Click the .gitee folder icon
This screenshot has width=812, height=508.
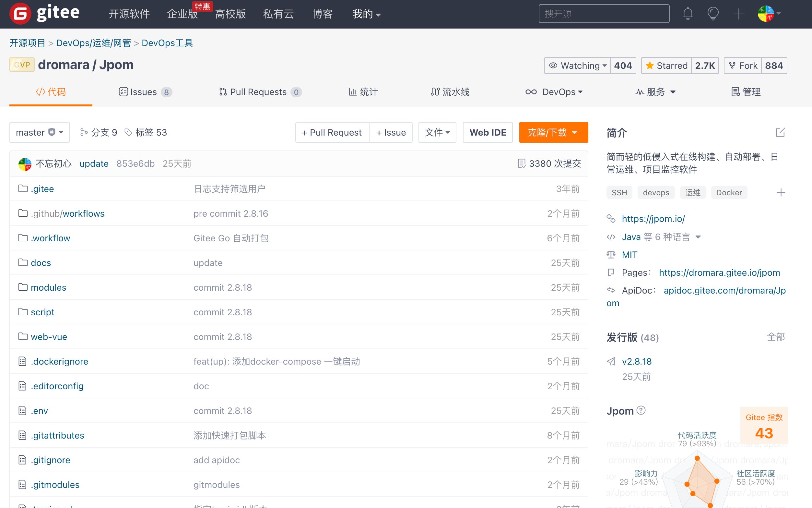pos(23,188)
